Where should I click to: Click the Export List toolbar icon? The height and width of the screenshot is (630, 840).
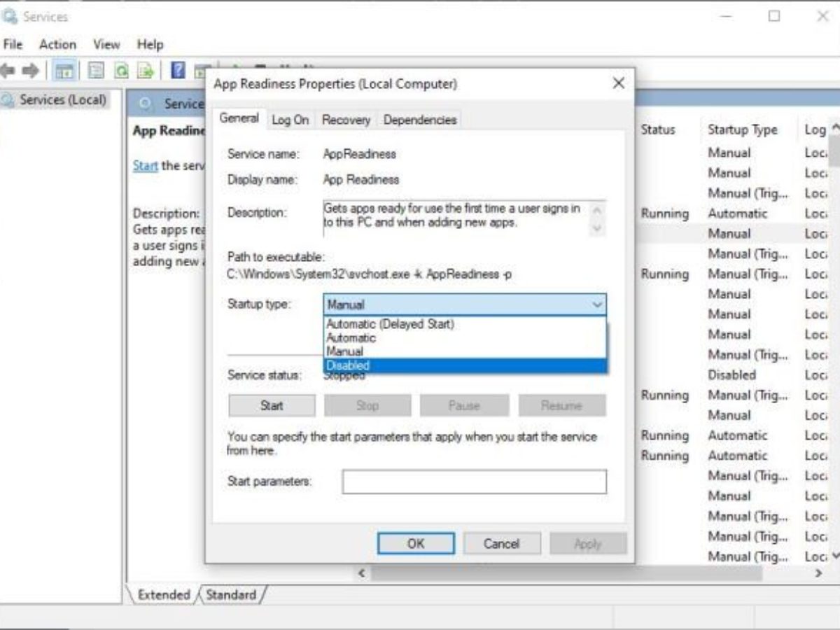(x=145, y=70)
